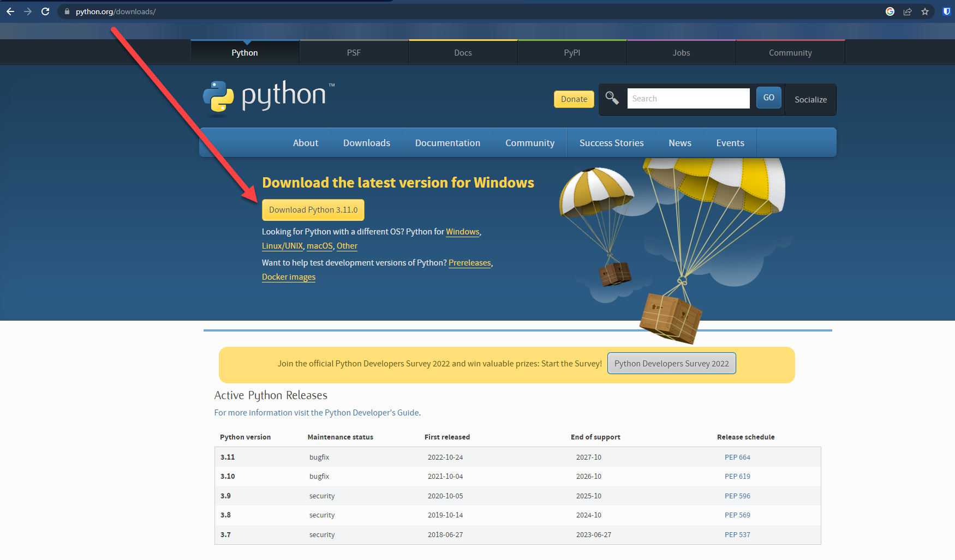Screen dimensions: 955x560
Task: Follow the Other link
Action: 347,246
